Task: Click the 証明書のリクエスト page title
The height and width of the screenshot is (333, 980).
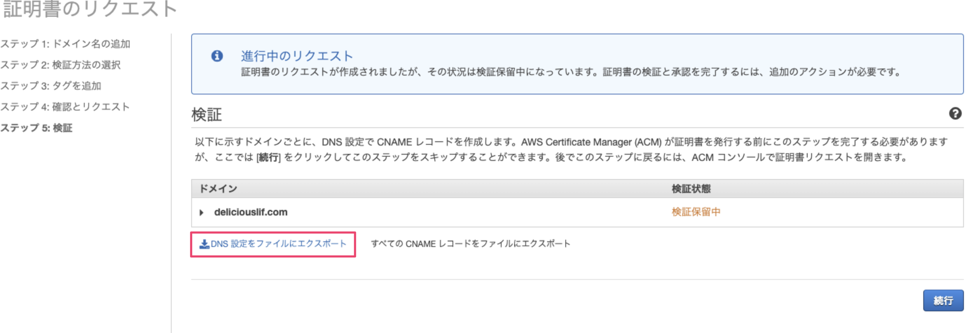Action: pyautogui.click(x=90, y=9)
